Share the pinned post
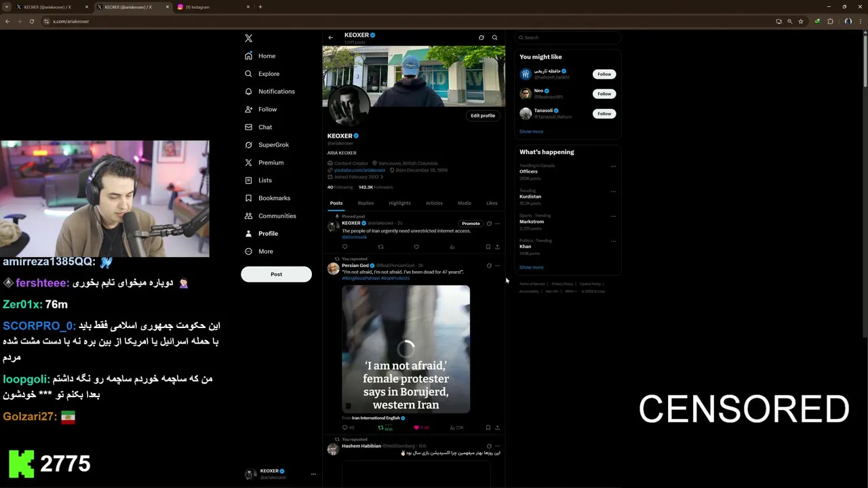The width and height of the screenshot is (868, 488). 497,247
